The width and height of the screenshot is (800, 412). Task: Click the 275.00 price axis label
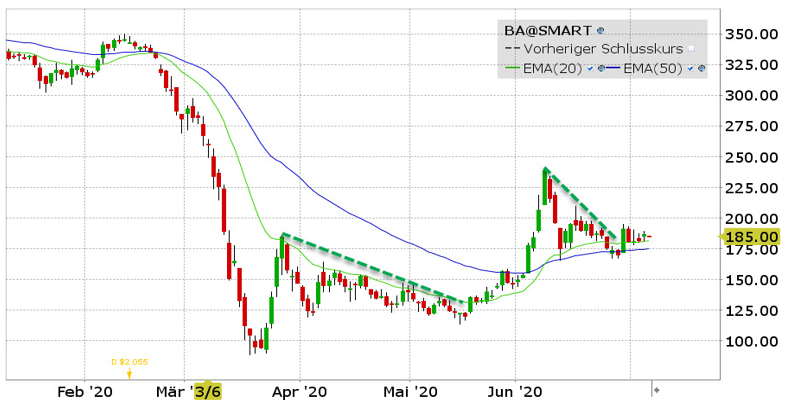pos(752,126)
